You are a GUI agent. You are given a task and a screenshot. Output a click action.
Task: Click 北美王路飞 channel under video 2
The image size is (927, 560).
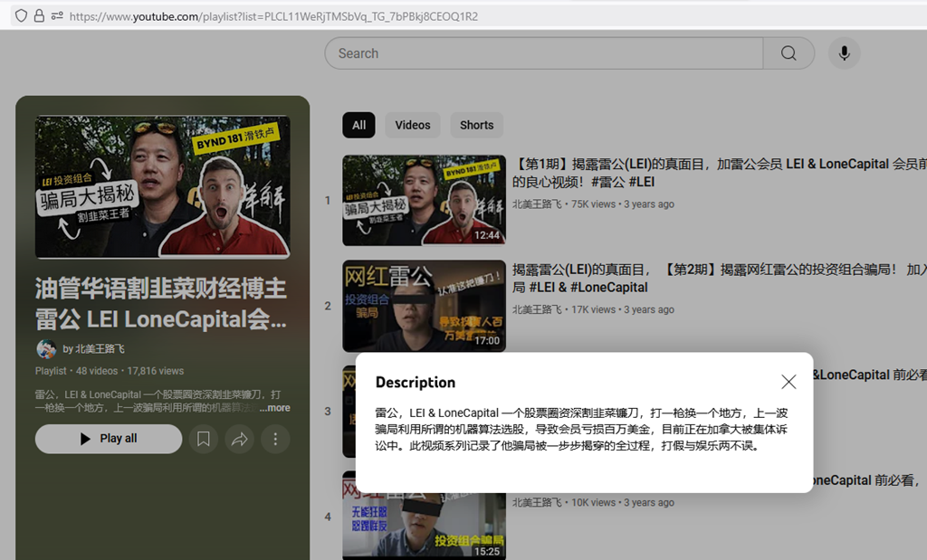click(537, 309)
